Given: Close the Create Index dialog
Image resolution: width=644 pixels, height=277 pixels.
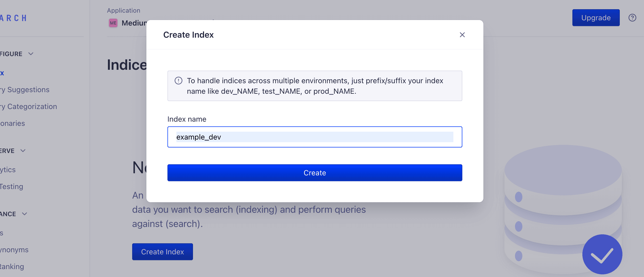Looking at the screenshot, I should pos(462,35).
